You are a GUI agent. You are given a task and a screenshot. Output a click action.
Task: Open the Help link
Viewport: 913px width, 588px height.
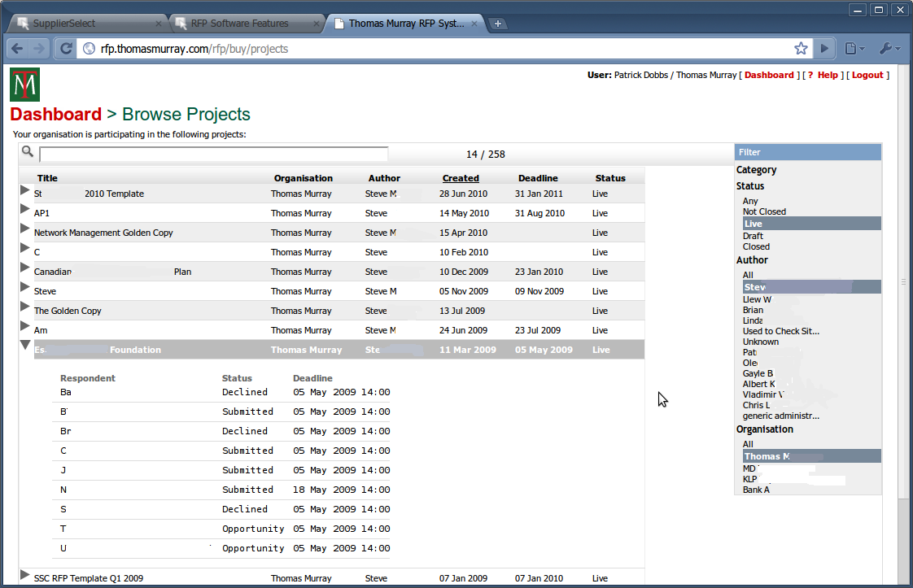[x=828, y=75]
